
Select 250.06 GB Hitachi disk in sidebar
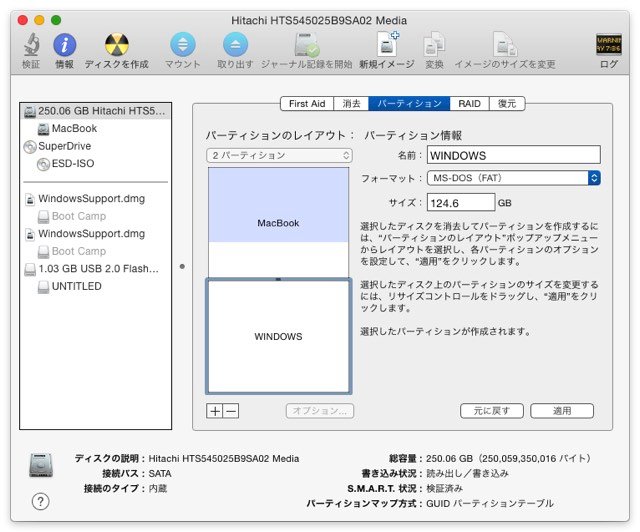tap(96, 111)
